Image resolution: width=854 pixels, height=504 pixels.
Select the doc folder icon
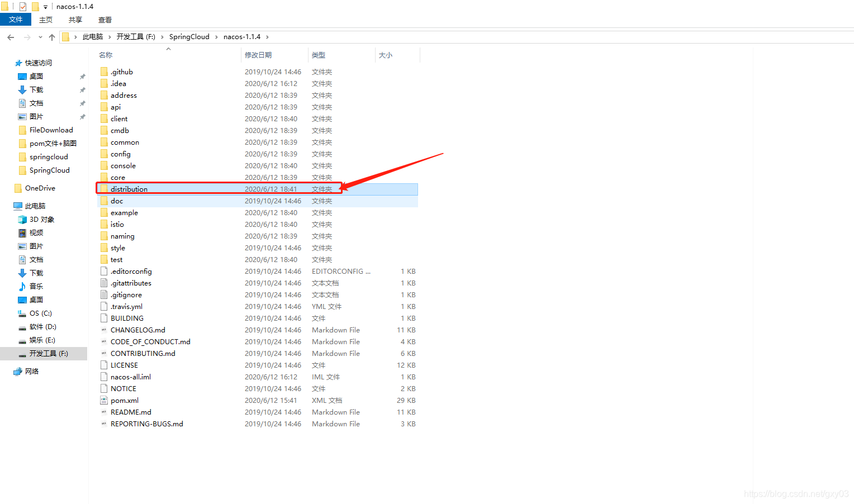pyautogui.click(x=104, y=201)
